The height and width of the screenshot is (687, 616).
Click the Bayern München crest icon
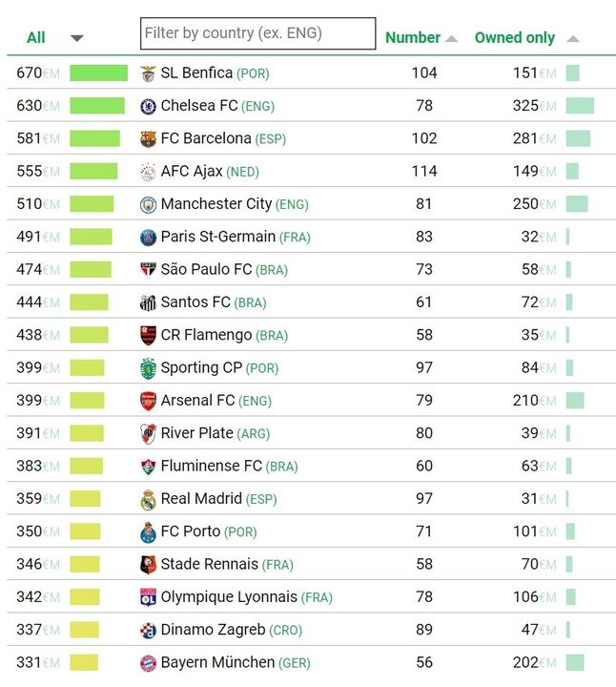(148, 662)
